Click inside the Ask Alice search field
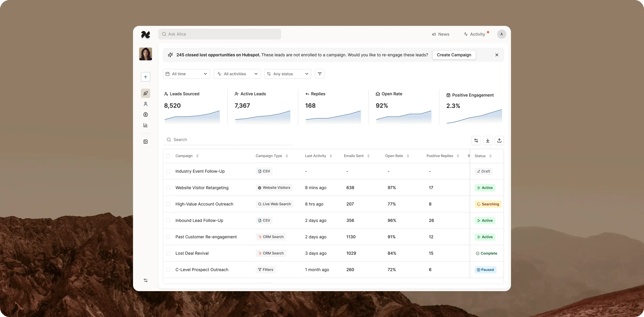 (220, 34)
